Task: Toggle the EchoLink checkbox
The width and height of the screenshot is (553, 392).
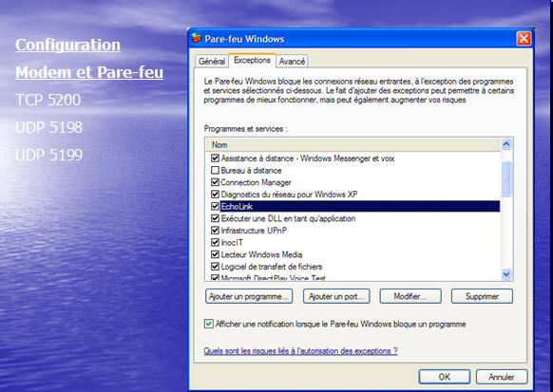Action: (215, 206)
